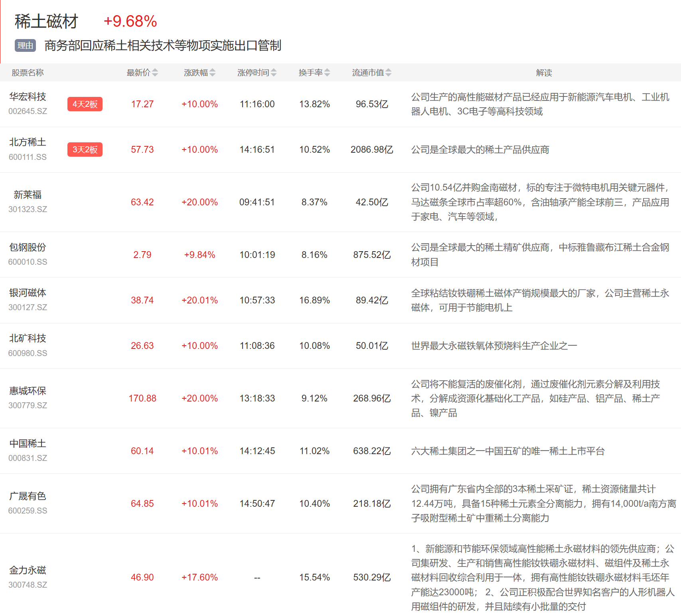Select the 新莱福 stock name
Viewport: 681px width, 616px height.
[28, 195]
